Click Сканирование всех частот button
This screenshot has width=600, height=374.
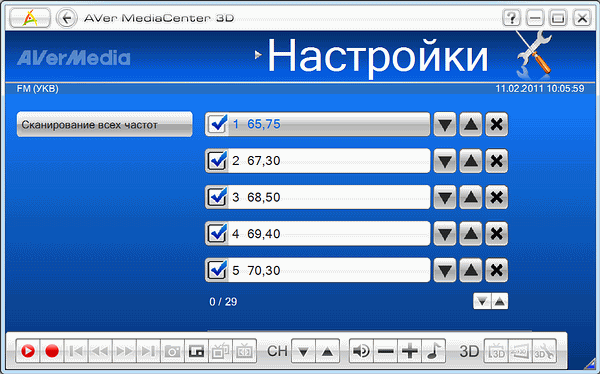(x=104, y=124)
